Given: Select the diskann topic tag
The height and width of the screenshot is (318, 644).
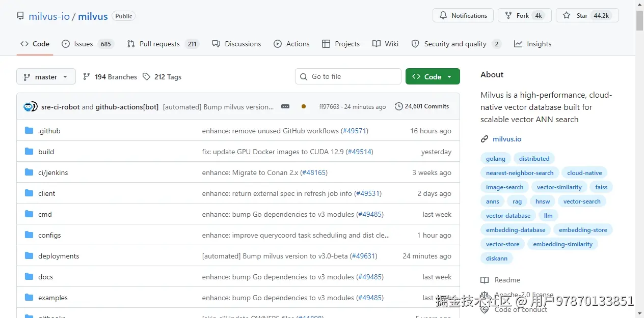Looking at the screenshot, I should (497, 258).
